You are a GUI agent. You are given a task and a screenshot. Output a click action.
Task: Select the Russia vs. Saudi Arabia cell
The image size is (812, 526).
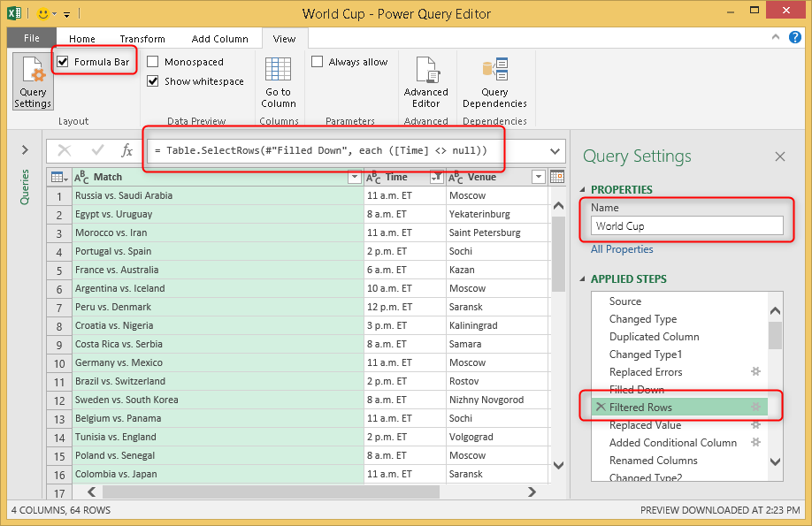218,195
